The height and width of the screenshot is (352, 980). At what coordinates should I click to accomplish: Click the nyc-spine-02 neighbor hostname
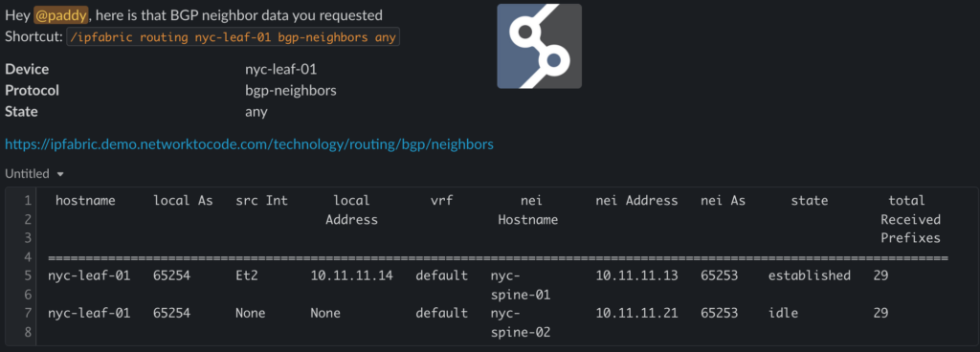tap(520, 322)
